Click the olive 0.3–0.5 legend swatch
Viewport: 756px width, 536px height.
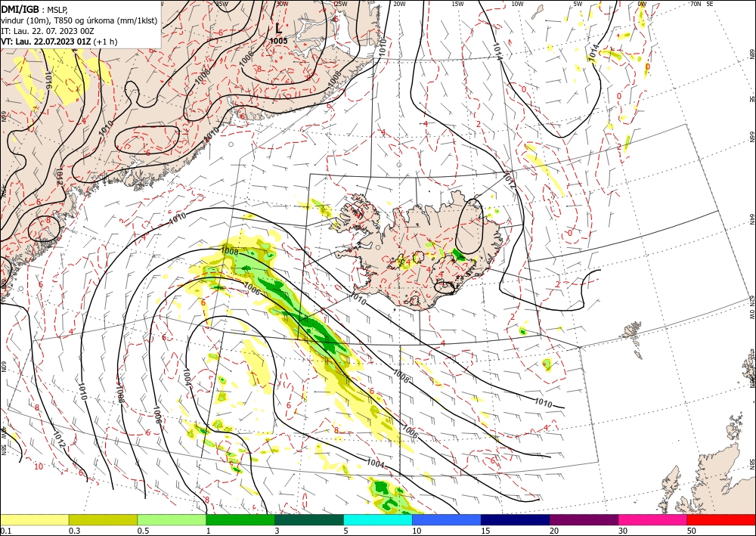pos(103,519)
